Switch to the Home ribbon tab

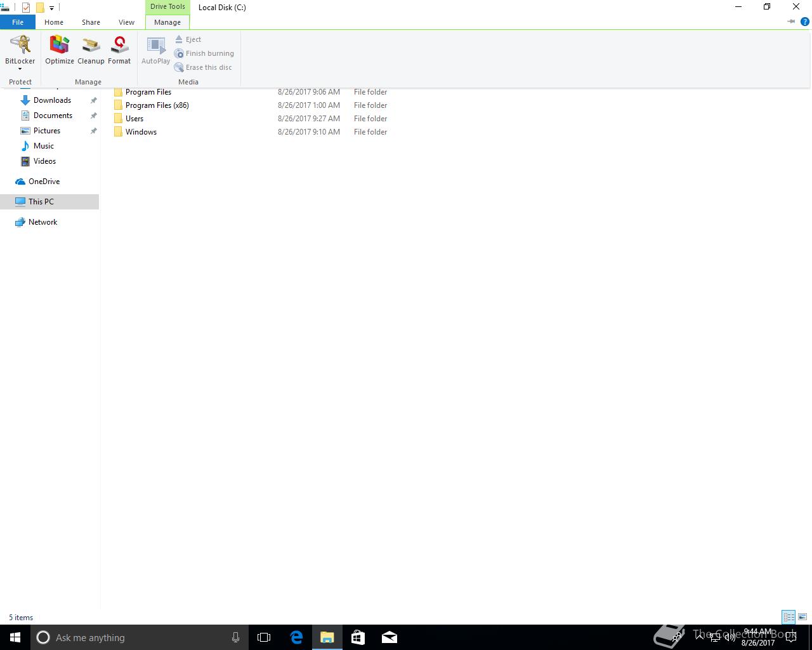[x=54, y=22]
